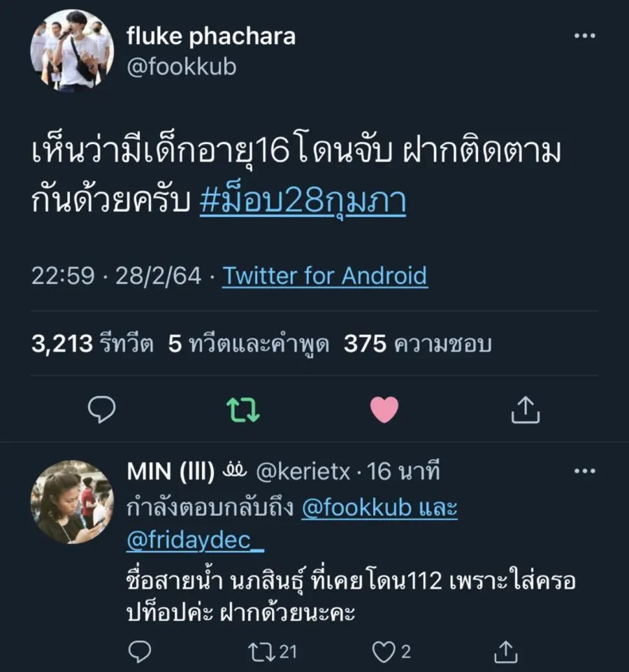
Task: Unlike the main tweet via pink heart
Action: coord(384,410)
